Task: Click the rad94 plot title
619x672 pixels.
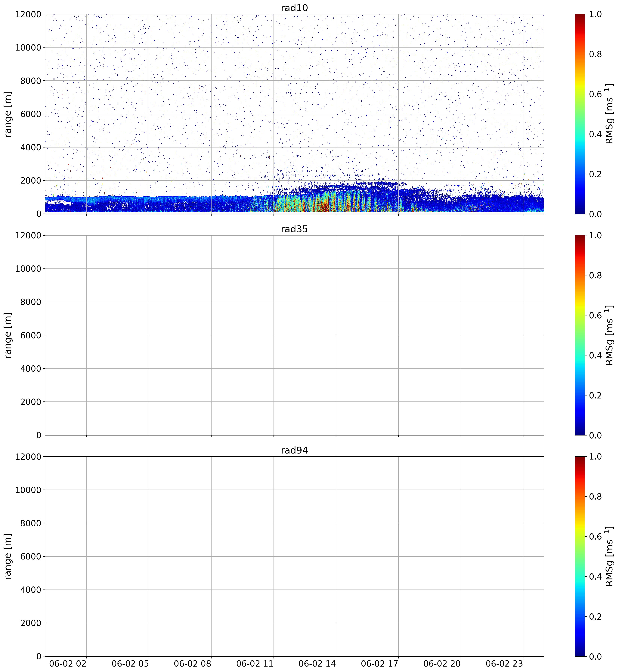Action: (294, 451)
